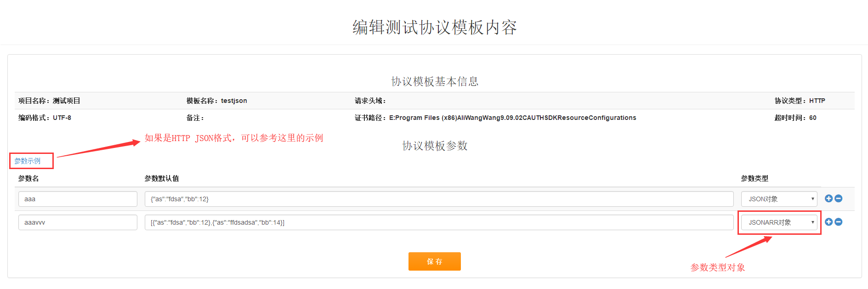
Task: Open the JSON对象 parameter type dropdown
Action: [779, 199]
